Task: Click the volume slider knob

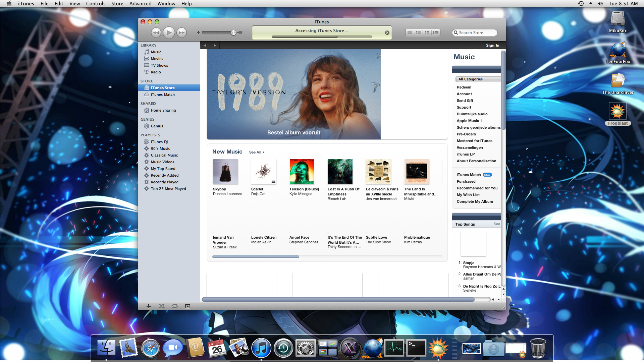Action: click(x=233, y=33)
